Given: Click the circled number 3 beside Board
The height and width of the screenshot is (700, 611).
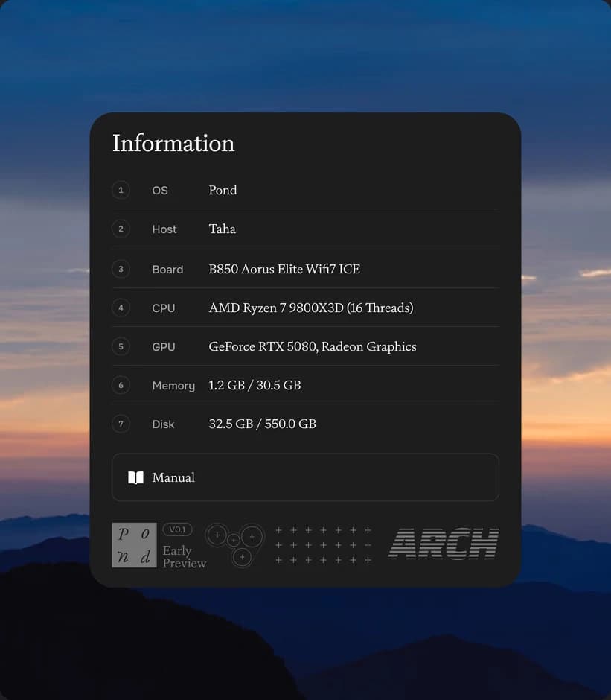Looking at the screenshot, I should 121,269.
